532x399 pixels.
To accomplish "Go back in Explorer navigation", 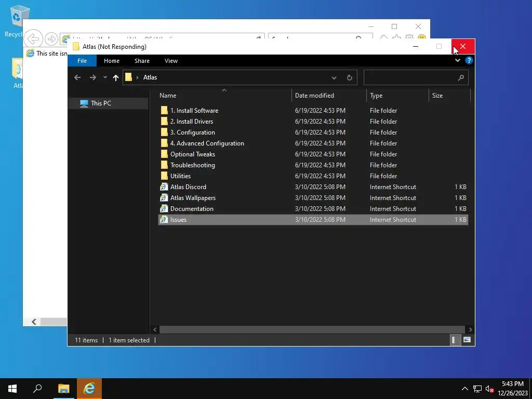I will [77, 77].
